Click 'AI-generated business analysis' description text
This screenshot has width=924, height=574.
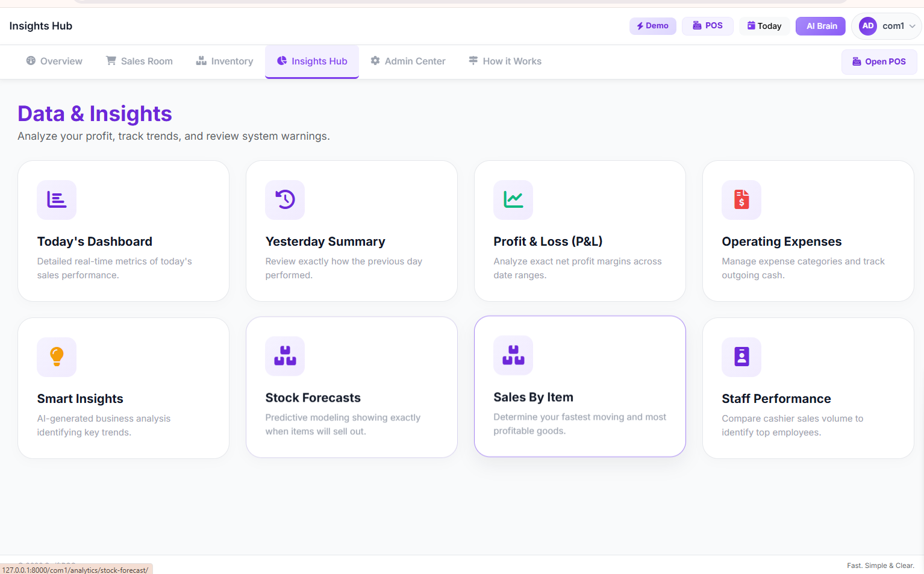(x=104, y=419)
